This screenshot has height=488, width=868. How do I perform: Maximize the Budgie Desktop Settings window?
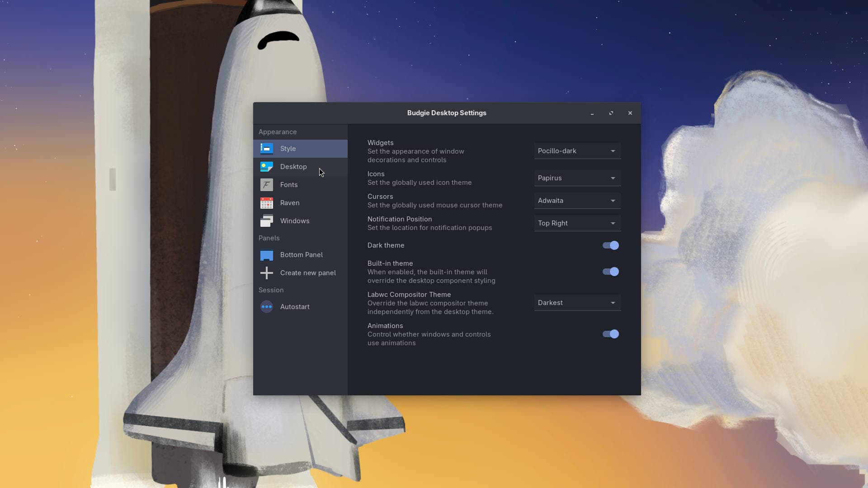[611, 113]
